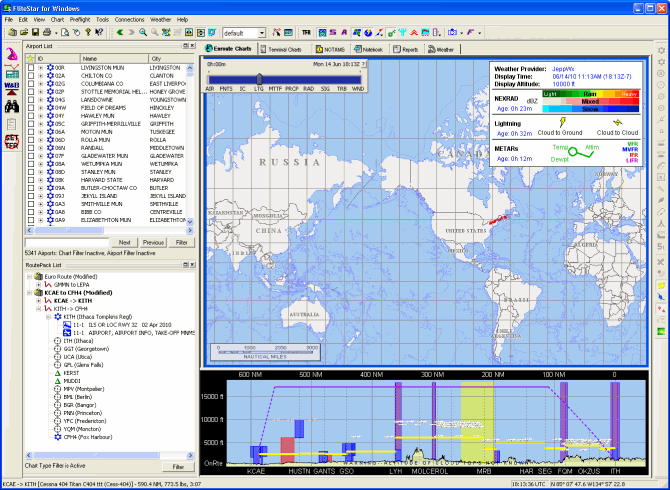Click the What's This help pointer icon

point(99,32)
